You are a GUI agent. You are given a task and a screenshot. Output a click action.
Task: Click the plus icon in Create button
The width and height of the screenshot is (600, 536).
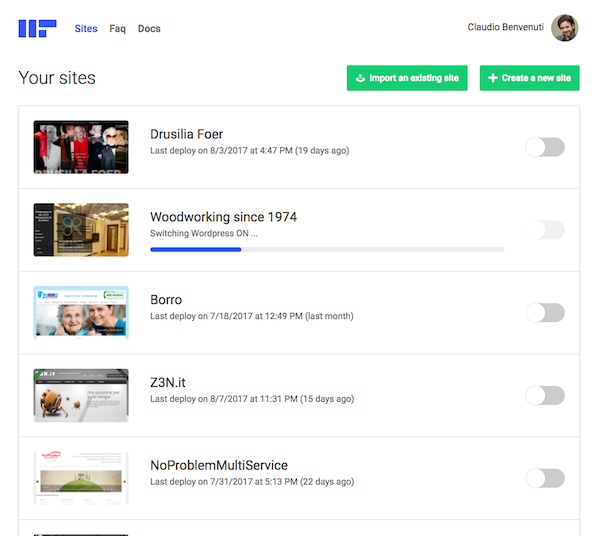pos(493,78)
